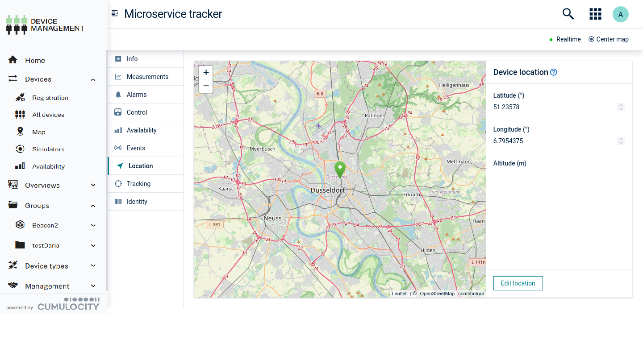The height and width of the screenshot is (364, 643).
Task: Click the Device location help question mark
Action: point(554,72)
